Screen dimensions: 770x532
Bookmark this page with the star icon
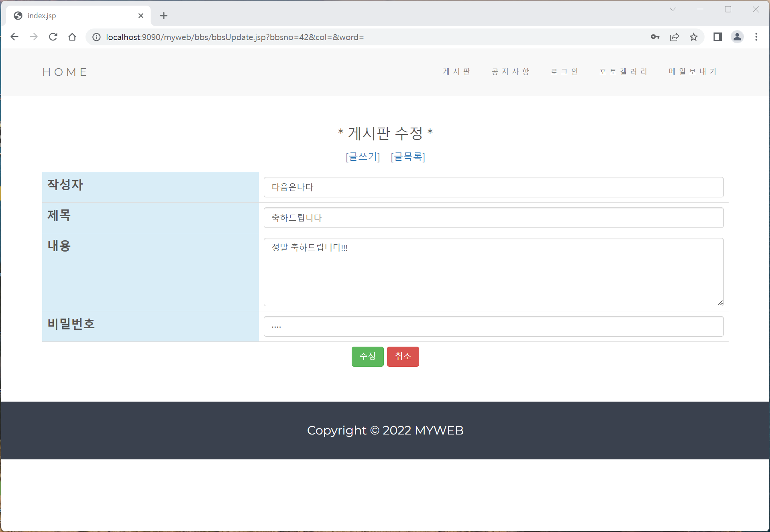click(694, 37)
